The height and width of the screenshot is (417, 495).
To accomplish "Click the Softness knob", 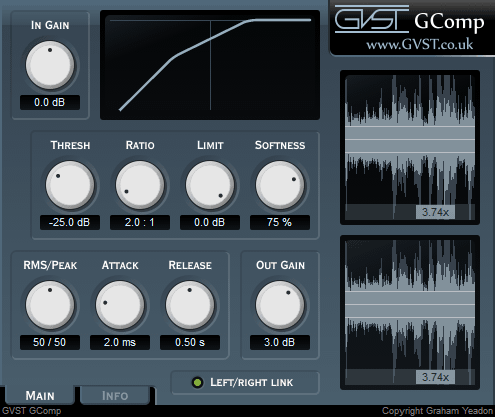I will [280, 185].
